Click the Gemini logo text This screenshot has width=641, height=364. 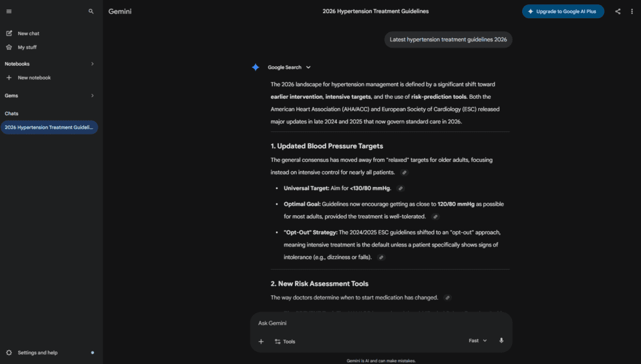tap(120, 11)
